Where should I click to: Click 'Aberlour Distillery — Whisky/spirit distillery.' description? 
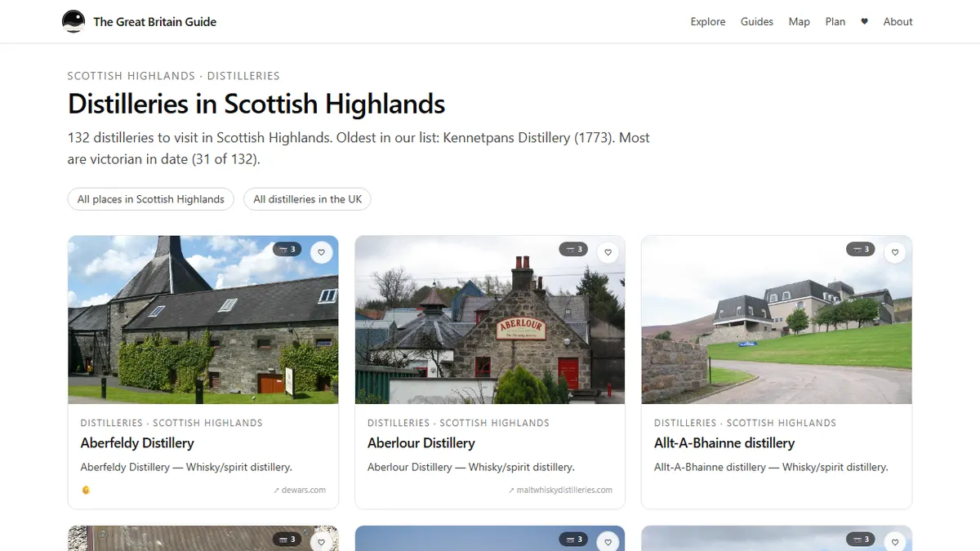coord(471,468)
